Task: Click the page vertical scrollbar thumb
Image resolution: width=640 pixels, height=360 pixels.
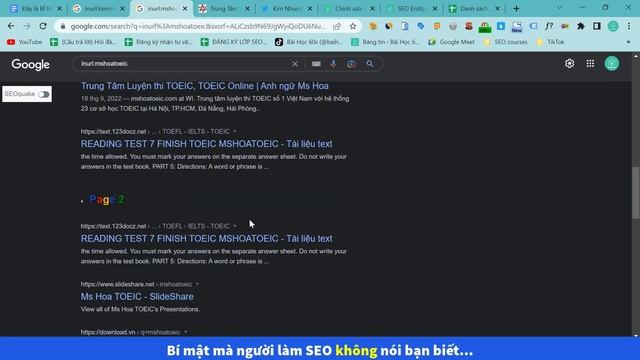Action: pyautogui.click(x=636, y=193)
